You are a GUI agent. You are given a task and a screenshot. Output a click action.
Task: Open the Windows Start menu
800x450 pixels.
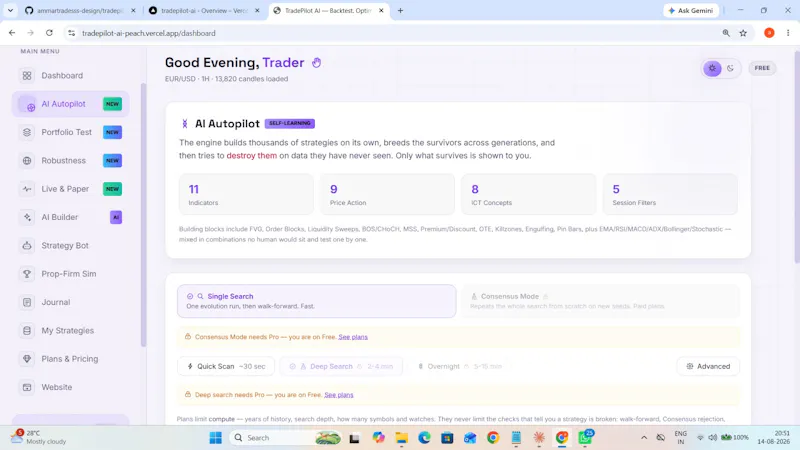click(x=216, y=438)
